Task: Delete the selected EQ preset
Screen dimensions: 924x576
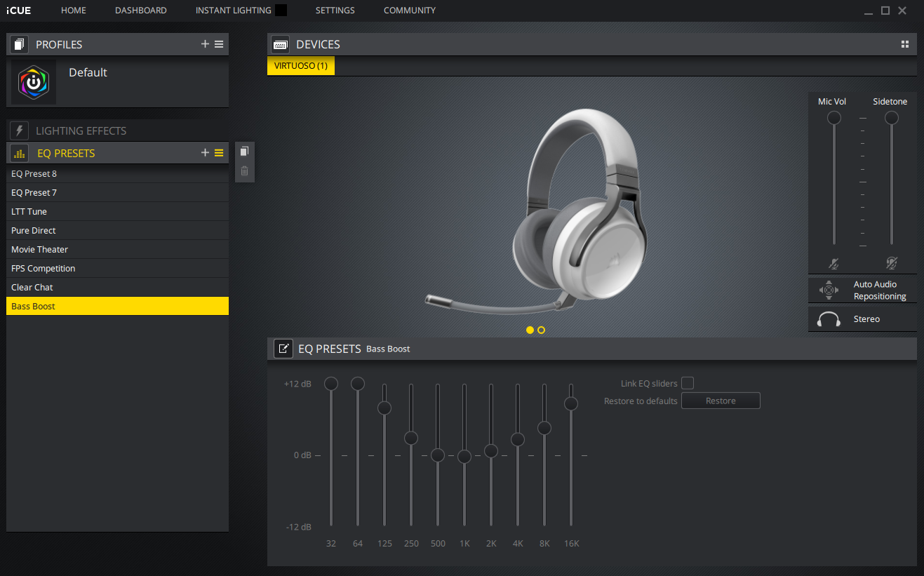Action: click(x=244, y=170)
